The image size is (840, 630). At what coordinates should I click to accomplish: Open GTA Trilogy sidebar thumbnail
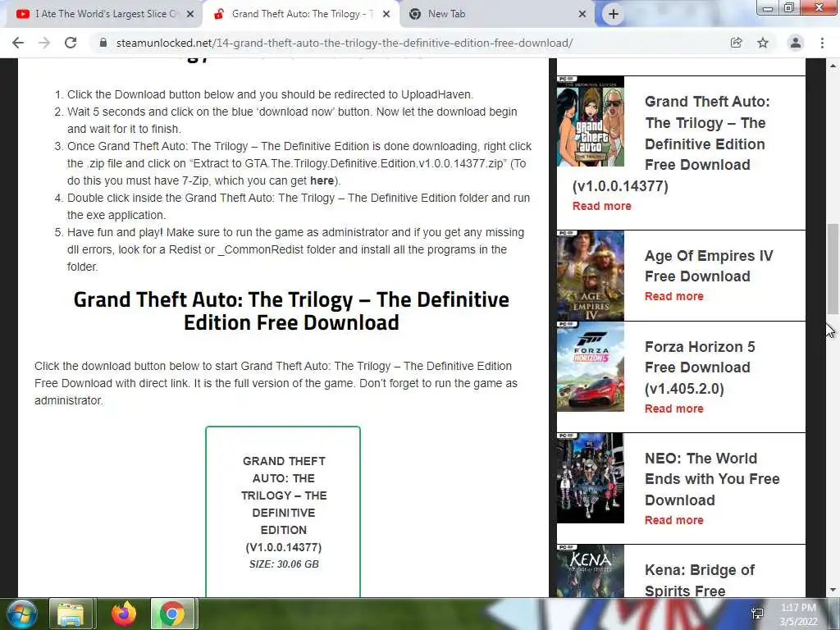[591, 121]
